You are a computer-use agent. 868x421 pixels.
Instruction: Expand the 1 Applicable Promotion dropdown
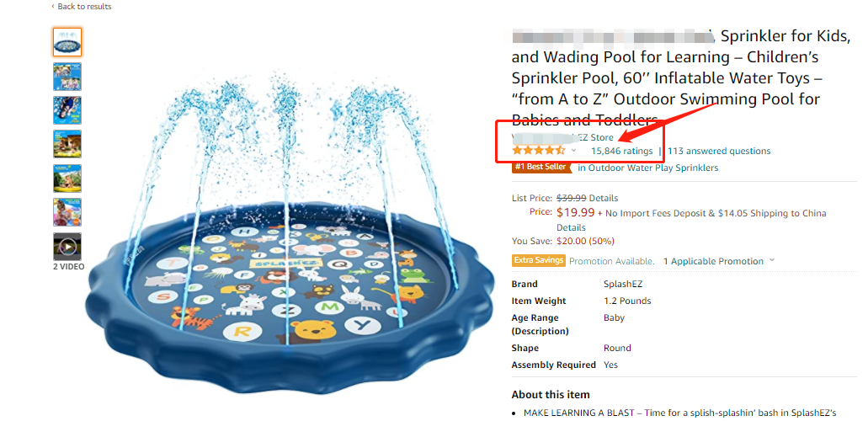pos(716,261)
